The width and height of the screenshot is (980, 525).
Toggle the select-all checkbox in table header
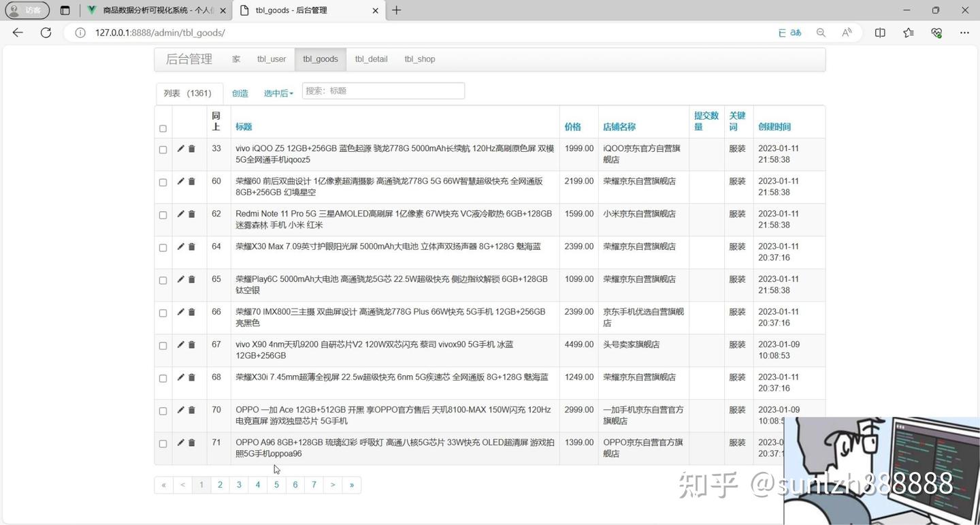click(163, 129)
